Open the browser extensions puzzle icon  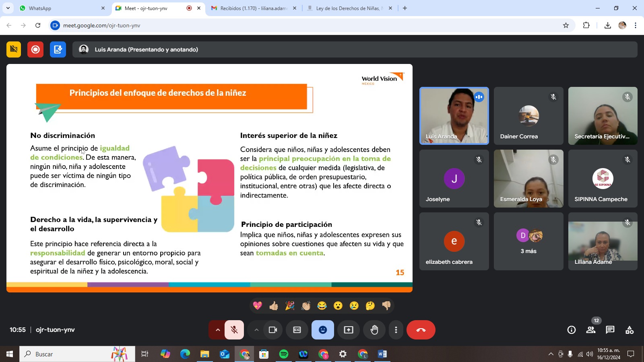[x=586, y=25]
